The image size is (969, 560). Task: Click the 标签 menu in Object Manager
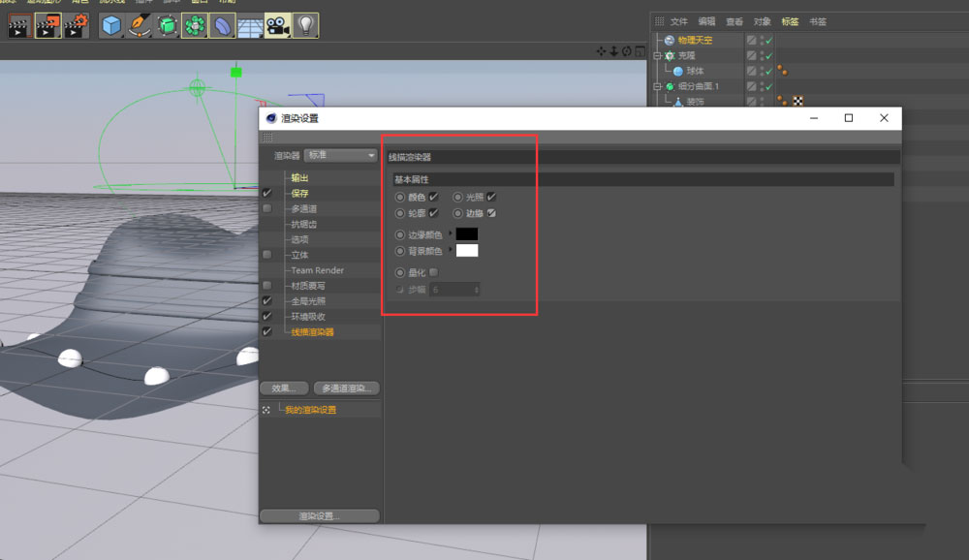789,20
